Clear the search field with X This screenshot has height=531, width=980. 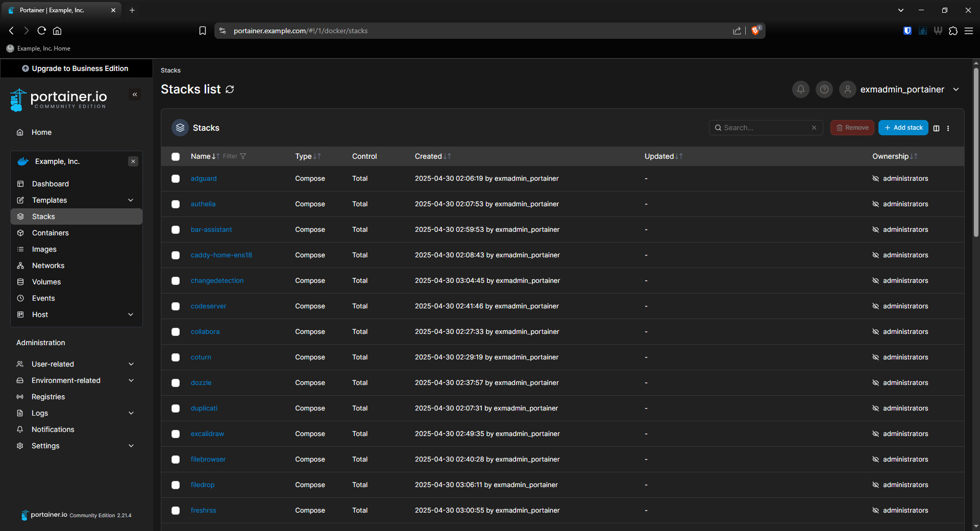point(814,128)
